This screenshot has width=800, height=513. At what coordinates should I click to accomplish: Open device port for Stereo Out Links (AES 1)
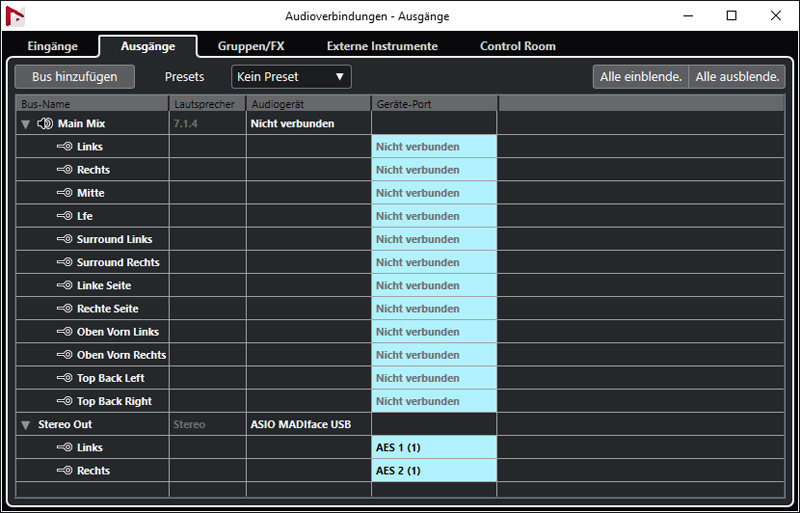click(434, 448)
